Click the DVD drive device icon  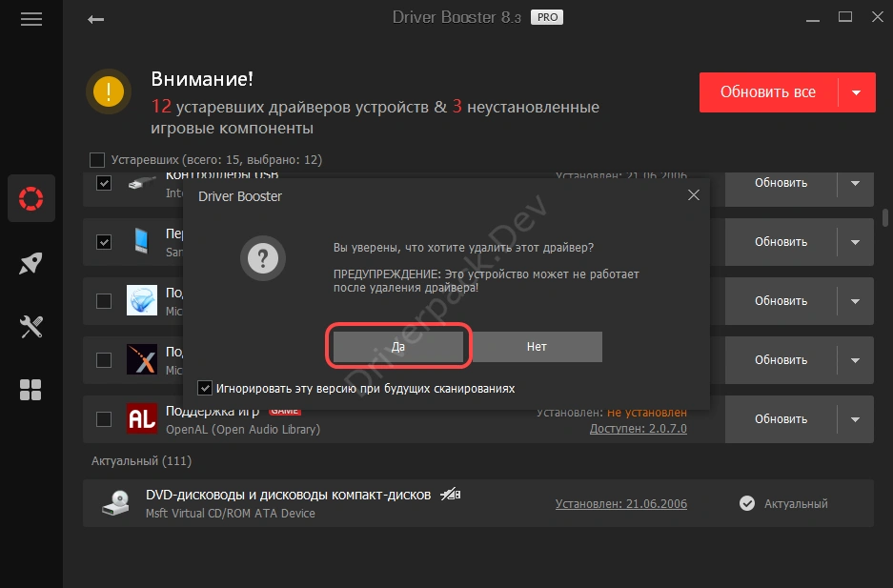pos(115,503)
